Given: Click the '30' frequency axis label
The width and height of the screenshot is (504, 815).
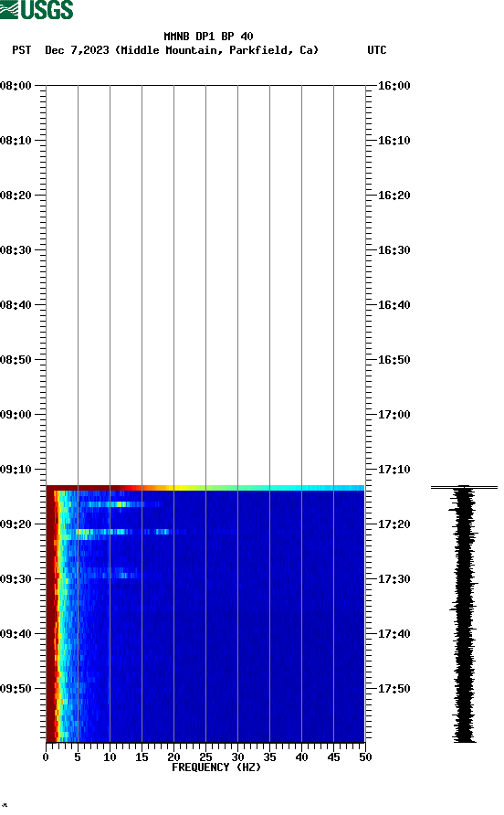Looking at the screenshot, I should click(237, 757).
